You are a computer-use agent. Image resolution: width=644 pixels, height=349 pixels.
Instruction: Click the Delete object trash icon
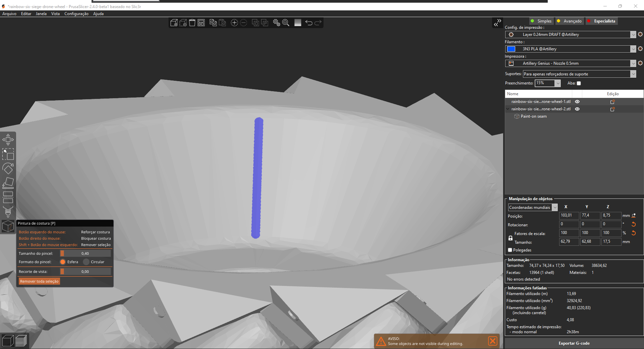[x=192, y=23]
